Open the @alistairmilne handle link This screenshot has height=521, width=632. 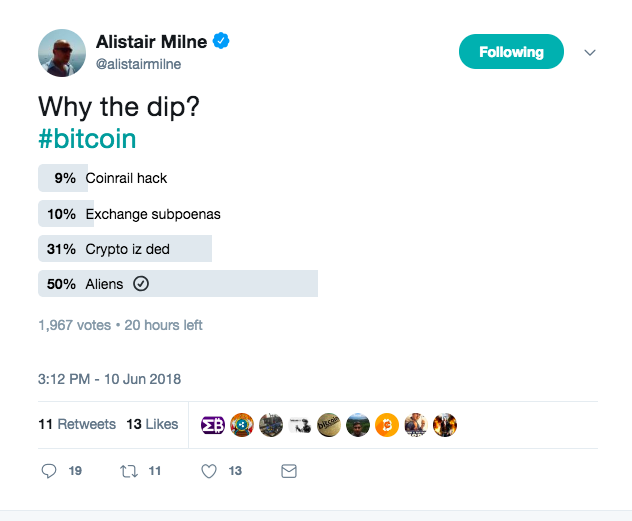138,64
